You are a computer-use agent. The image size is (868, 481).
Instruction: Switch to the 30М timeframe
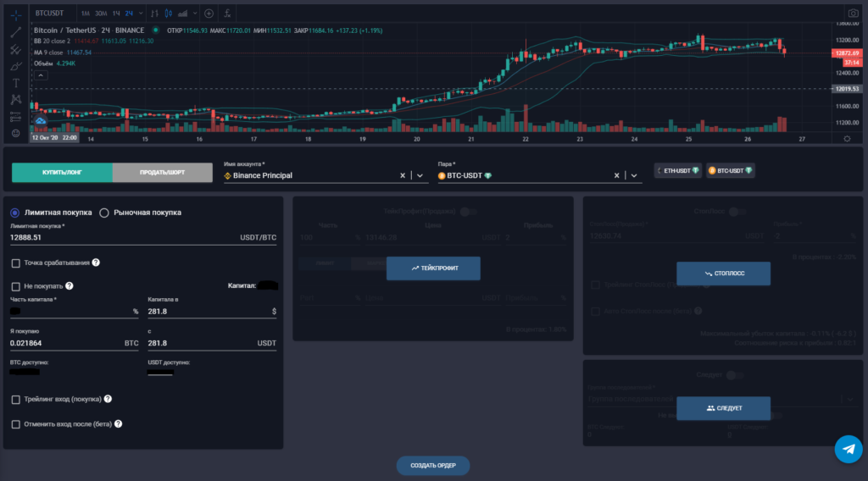(101, 14)
